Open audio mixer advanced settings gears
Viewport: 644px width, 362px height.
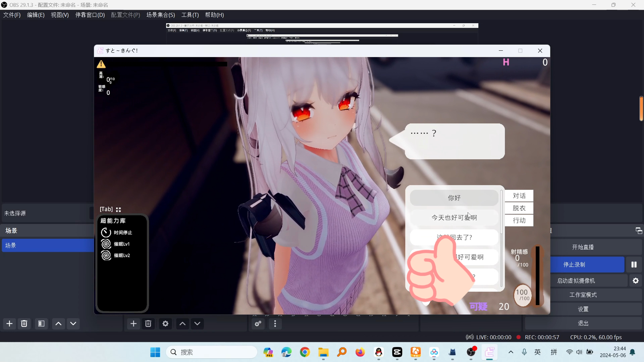point(258,324)
